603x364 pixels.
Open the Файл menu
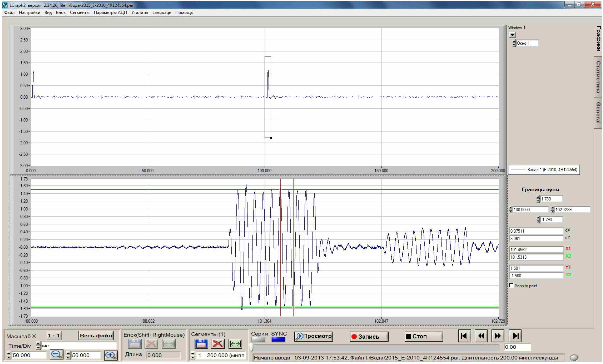coord(9,13)
